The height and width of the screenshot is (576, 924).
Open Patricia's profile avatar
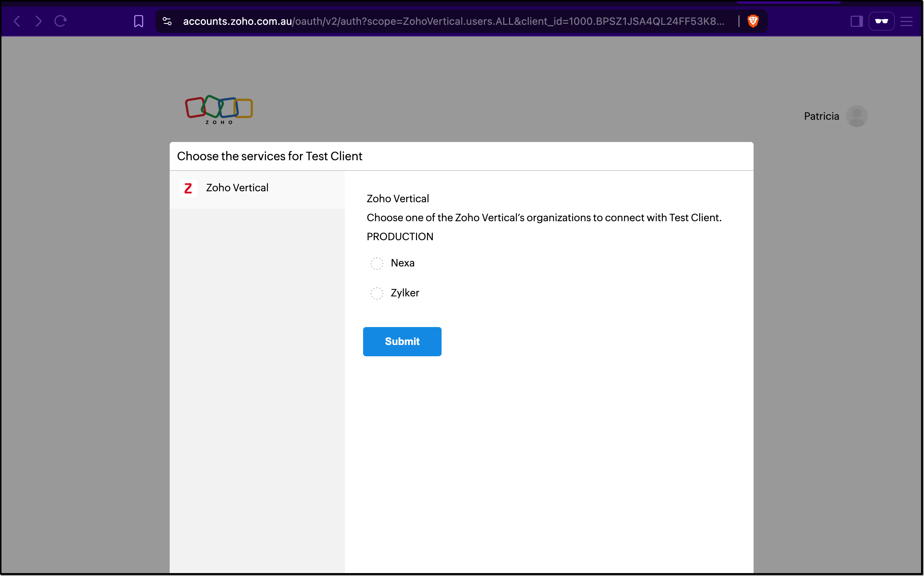tap(856, 116)
